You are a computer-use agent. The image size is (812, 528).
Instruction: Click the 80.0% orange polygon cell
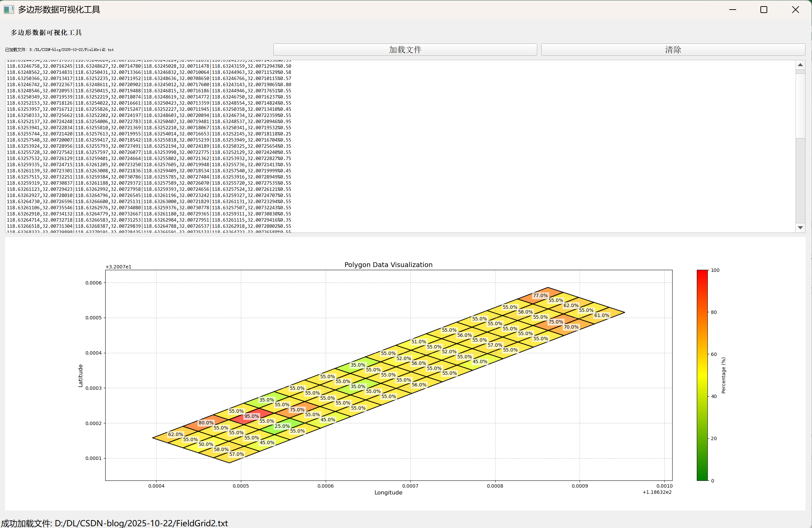206,423
